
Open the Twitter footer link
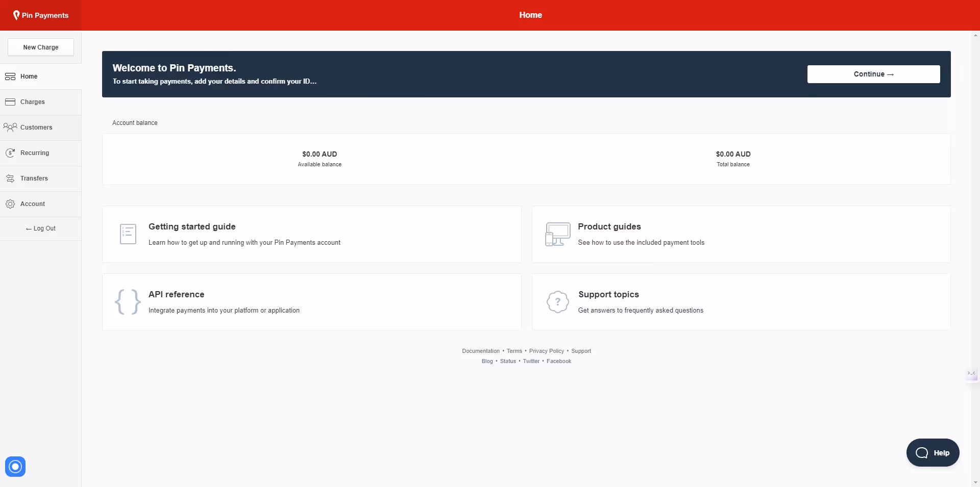(x=531, y=361)
